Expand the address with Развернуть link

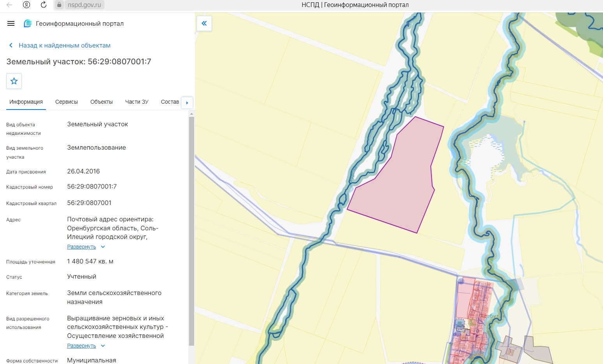(81, 247)
